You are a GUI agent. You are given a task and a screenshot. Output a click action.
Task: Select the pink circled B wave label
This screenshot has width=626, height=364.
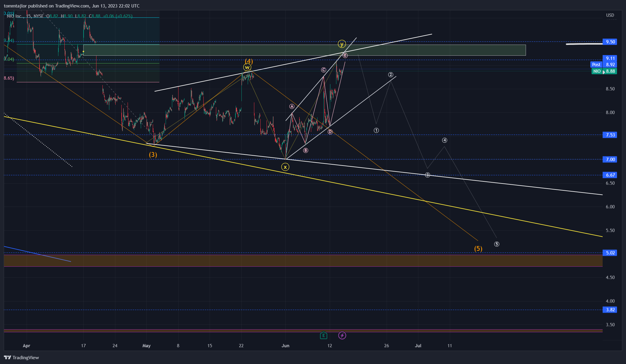coord(306,150)
